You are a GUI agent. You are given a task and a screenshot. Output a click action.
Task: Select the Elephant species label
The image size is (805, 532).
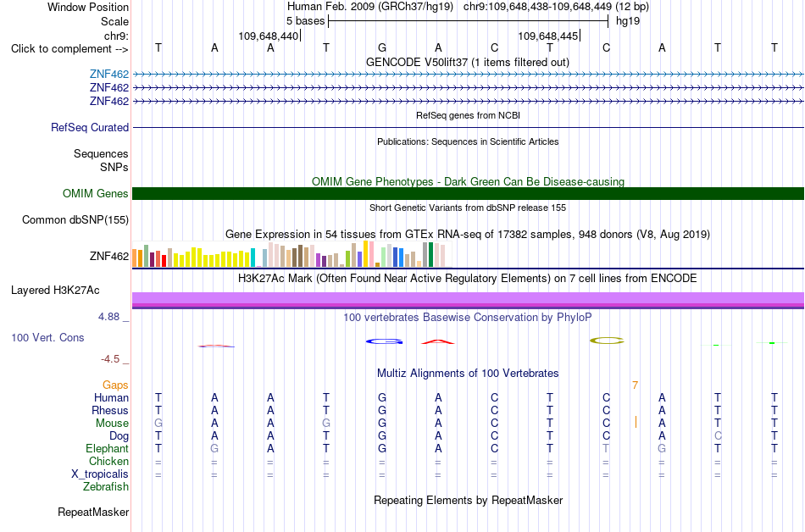pyautogui.click(x=107, y=448)
